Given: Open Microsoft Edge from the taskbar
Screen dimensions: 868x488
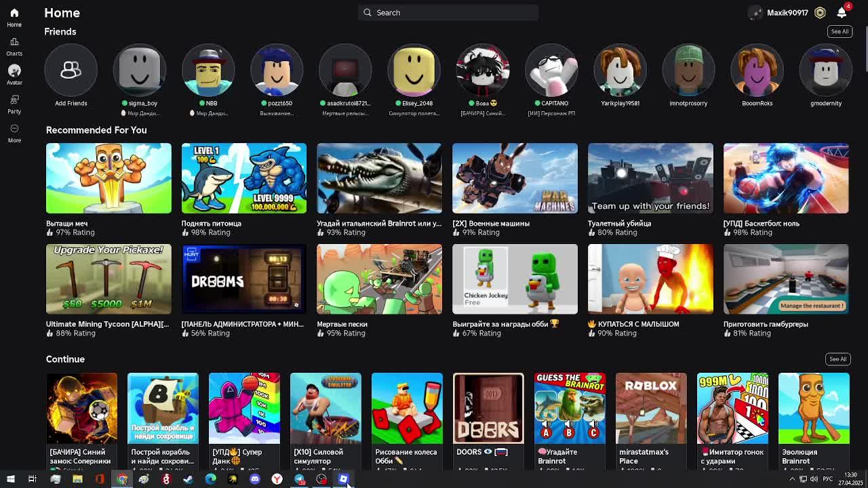Looking at the screenshot, I should coord(210,479).
